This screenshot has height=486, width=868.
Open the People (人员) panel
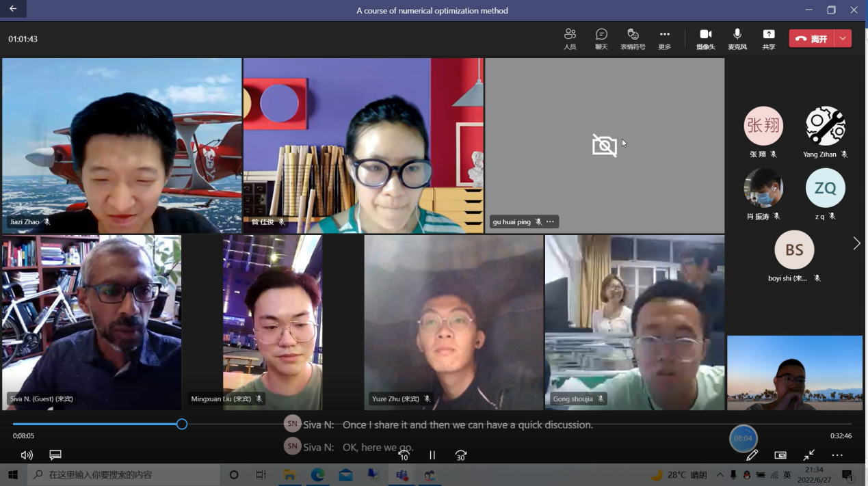click(570, 39)
